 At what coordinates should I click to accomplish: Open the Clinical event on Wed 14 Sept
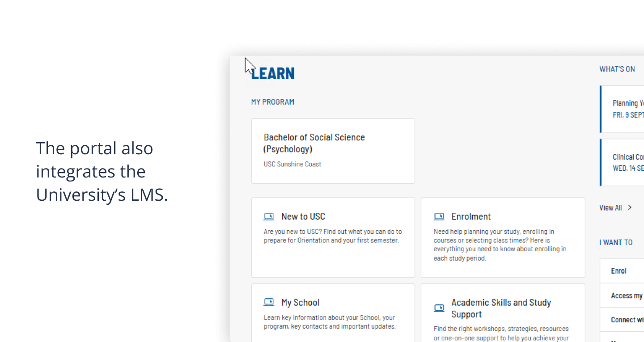tap(622, 162)
